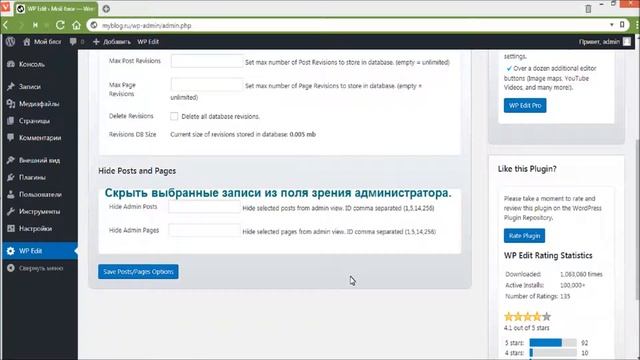Click the address bar URL text
The height and width of the screenshot is (360, 640).
[x=147, y=25]
